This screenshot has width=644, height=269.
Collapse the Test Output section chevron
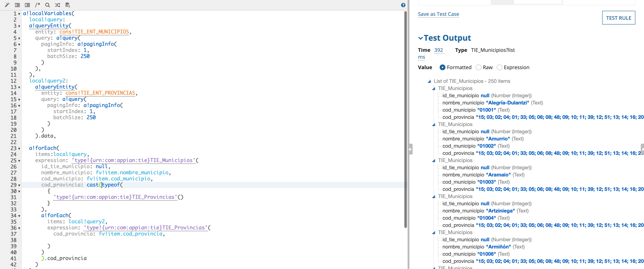click(x=421, y=38)
